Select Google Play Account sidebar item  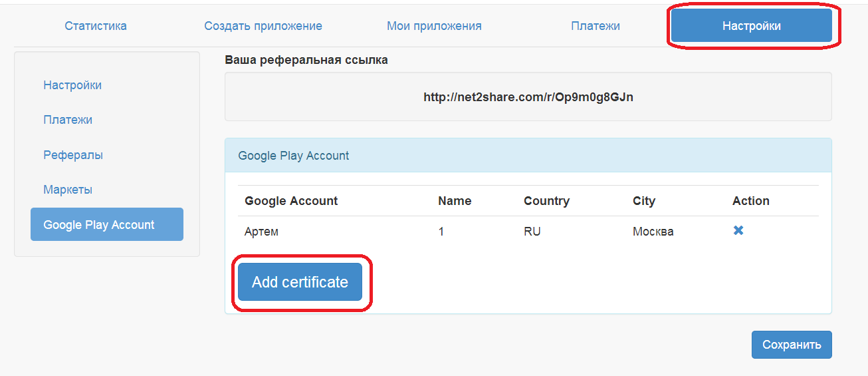[107, 224]
